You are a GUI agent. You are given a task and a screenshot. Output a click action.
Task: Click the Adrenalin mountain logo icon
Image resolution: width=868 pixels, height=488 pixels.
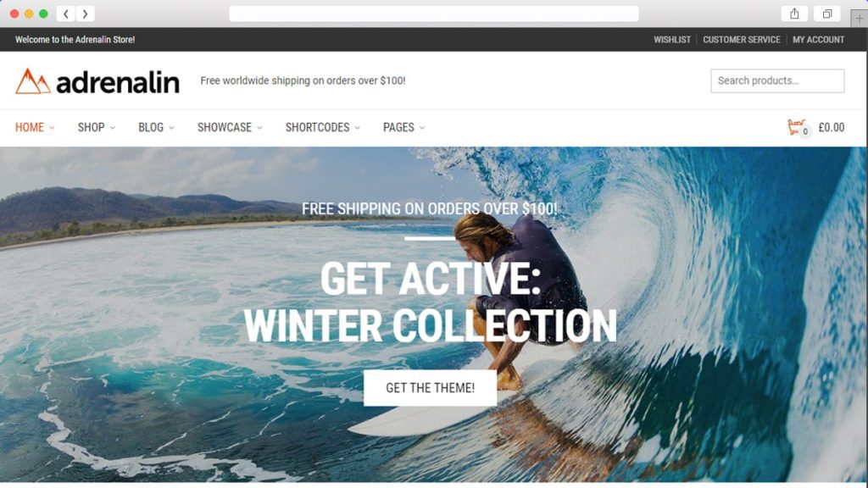33,80
